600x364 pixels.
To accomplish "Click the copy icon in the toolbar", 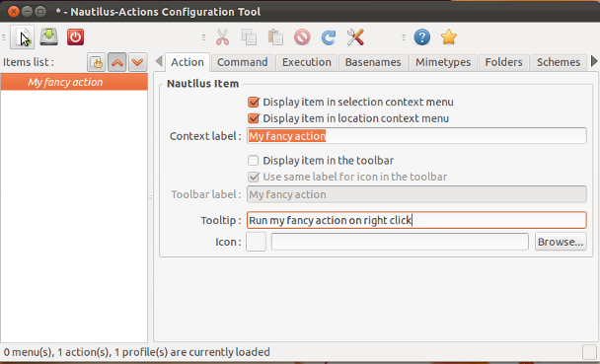I will (249, 37).
